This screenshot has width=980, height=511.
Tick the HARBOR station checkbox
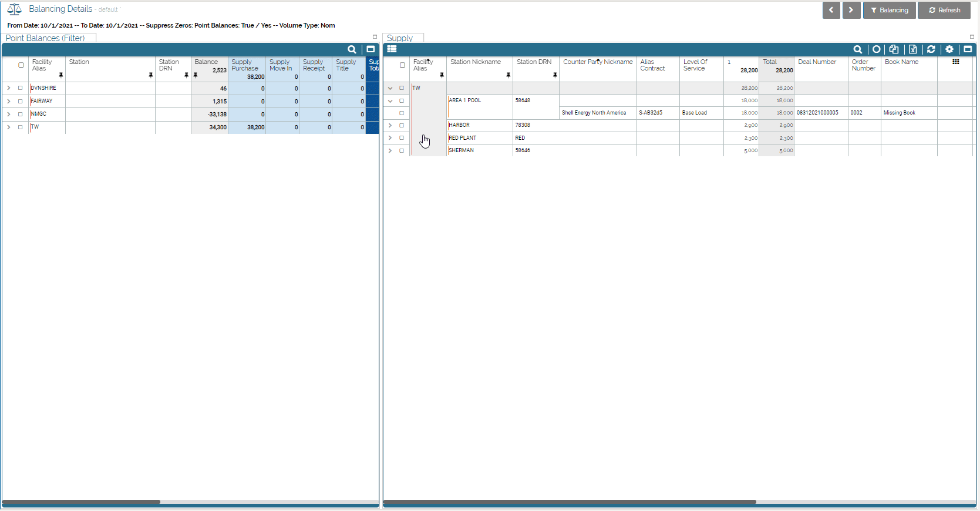[x=402, y=125]
